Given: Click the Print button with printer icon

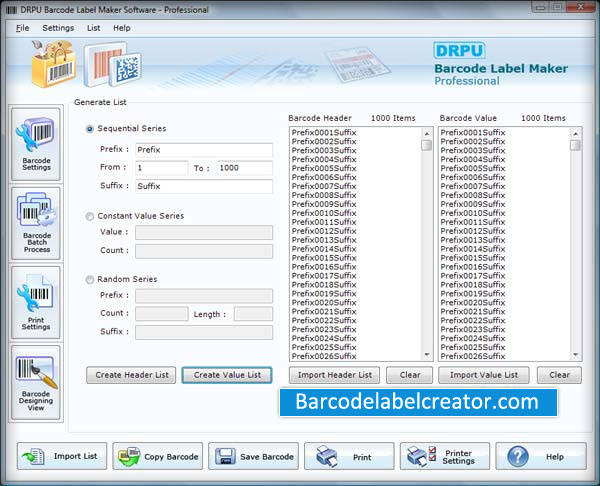Looking at the screenshot, I should pos(349,456).
